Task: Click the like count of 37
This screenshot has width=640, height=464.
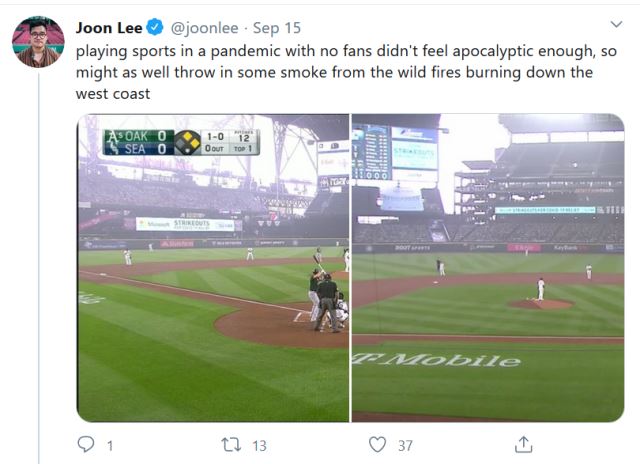Action: coord(405,446)
